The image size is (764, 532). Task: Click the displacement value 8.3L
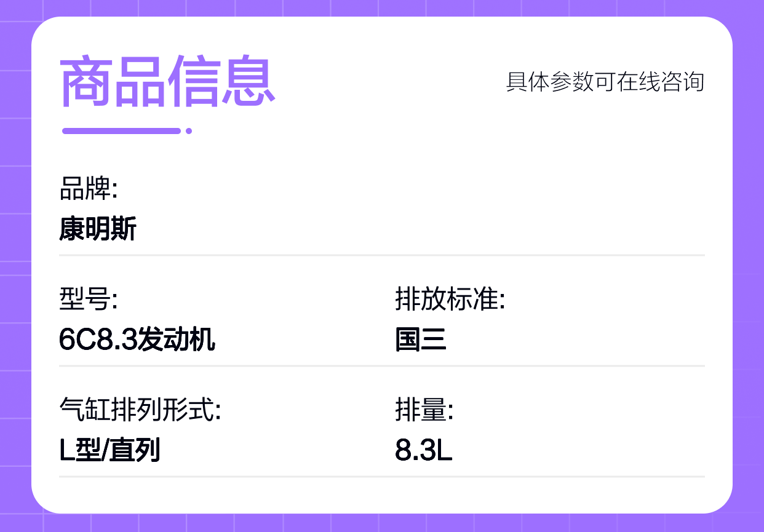[424, 451]
